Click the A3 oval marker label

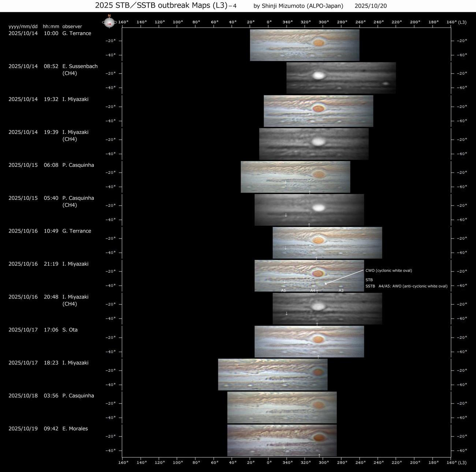tap(341, 291)
